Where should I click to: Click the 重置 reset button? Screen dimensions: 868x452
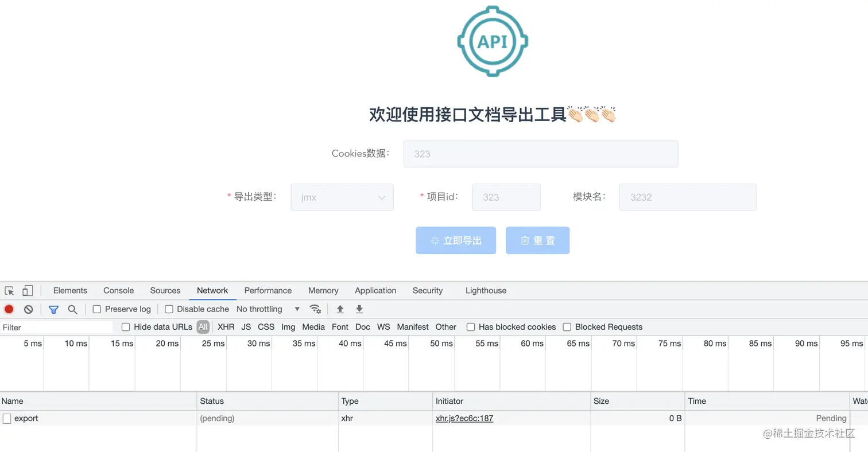coord(537,240)
